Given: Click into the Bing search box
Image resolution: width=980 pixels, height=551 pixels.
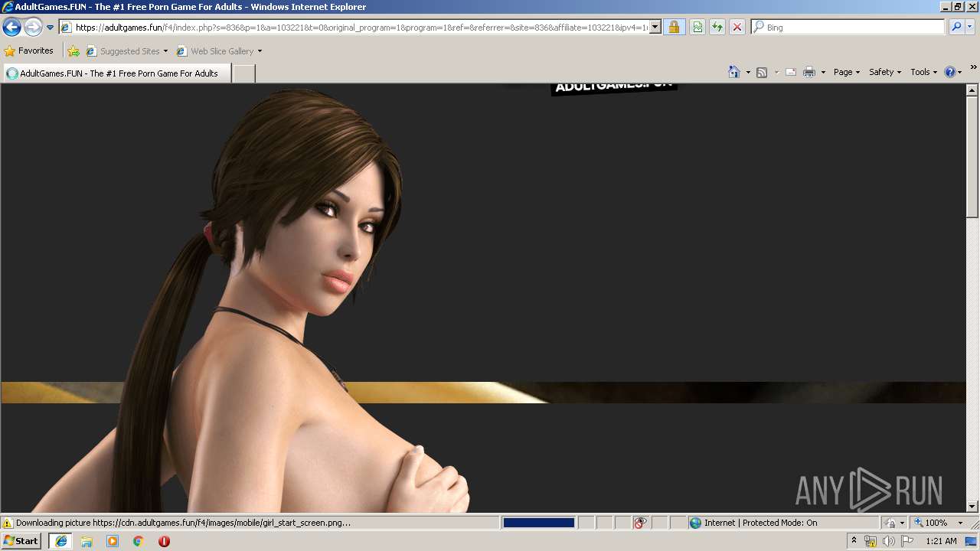Looking at the screenshot, I should pyautogui.click(x=854, y=28).
